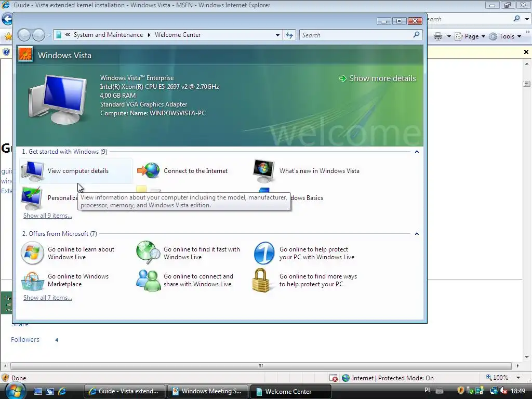Click Show all 9 items link

coord(47,216)
